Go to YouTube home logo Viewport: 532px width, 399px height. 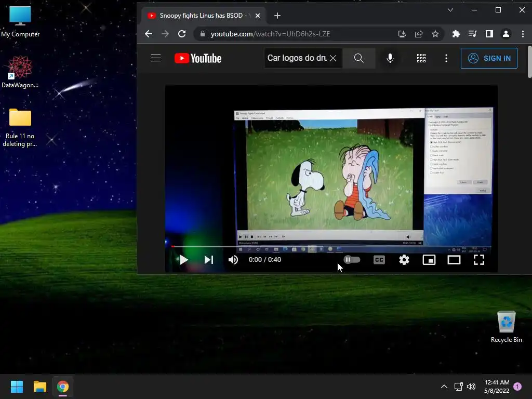(198, 58)
